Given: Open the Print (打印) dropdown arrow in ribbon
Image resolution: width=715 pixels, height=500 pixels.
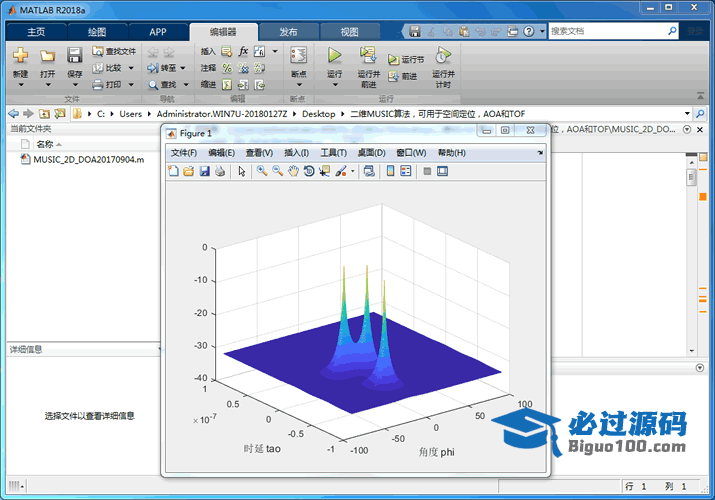Looking at the screenshot, I should [x=131, y=84].
